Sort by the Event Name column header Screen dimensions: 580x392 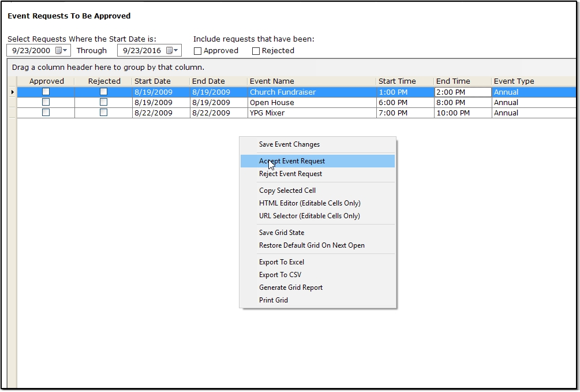pos(312,81)
